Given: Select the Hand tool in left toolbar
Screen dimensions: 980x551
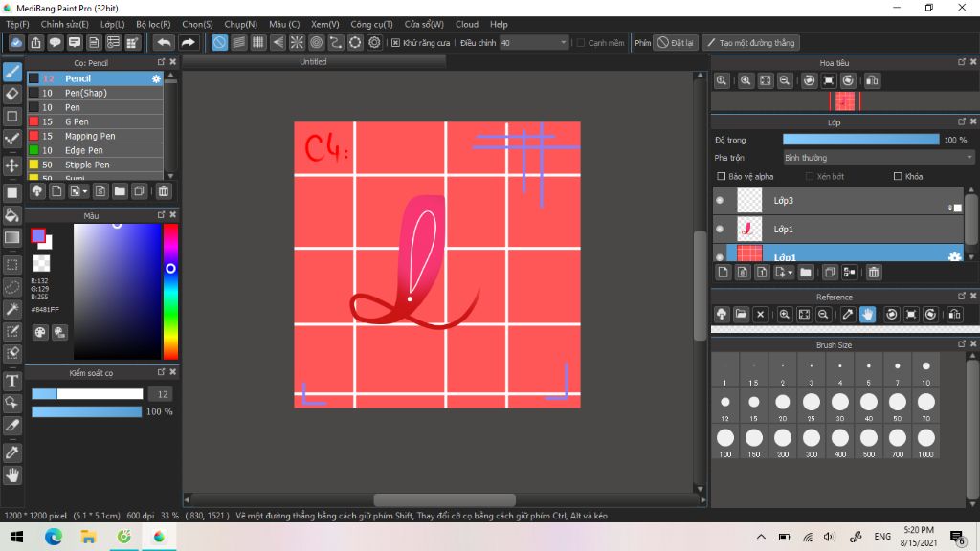Looking at the screenshot, I should [11, 475].
